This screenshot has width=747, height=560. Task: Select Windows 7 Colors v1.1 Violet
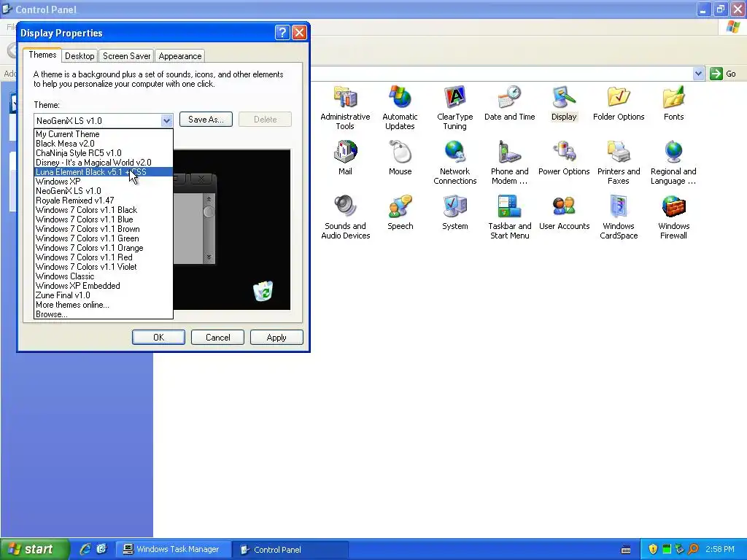[104, 267]
